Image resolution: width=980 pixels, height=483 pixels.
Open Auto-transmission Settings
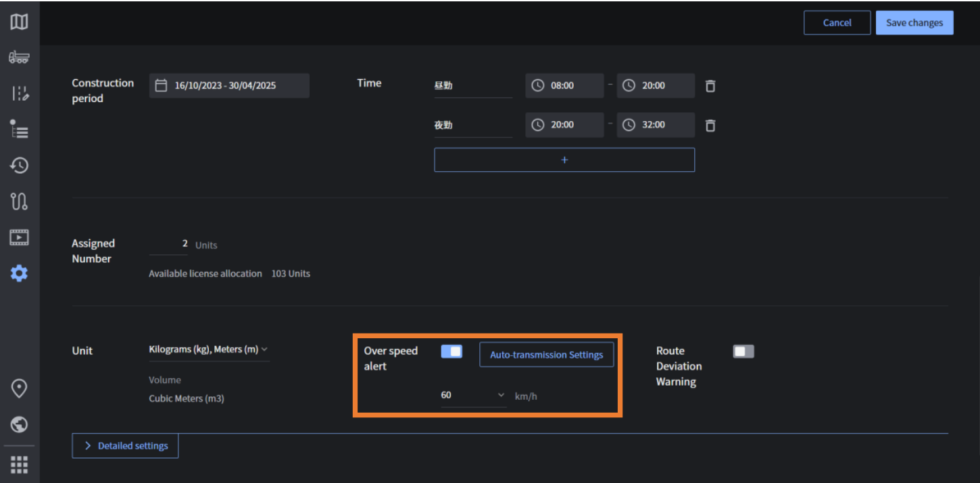coord(546,354)
